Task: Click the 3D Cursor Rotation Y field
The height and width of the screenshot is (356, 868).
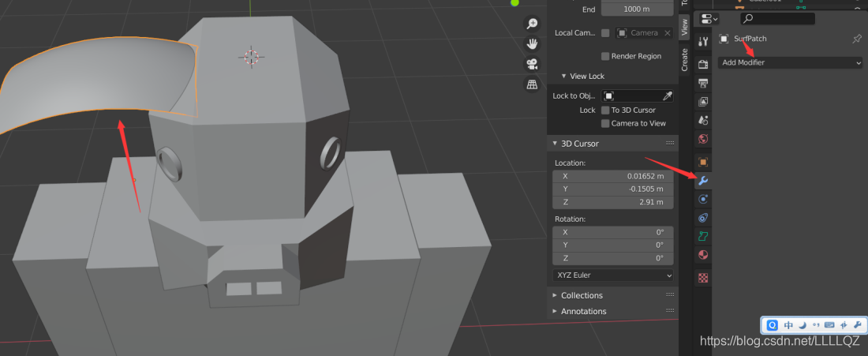Action: [613, 245]
